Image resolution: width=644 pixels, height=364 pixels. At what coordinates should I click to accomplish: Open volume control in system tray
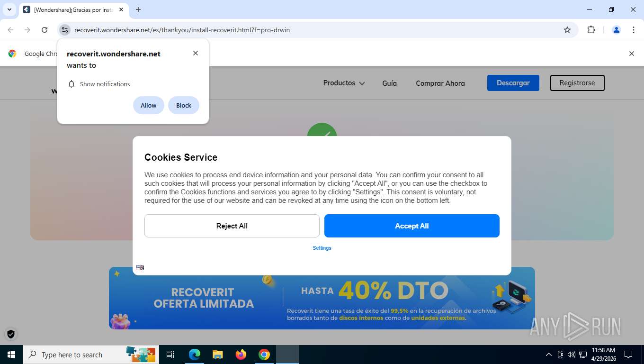coord(572,355)
